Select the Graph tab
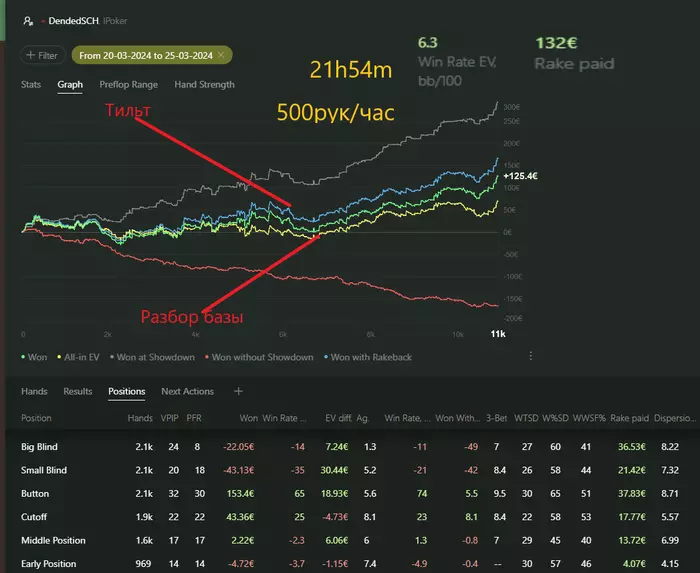The width and height of the screenshot is (700, 573). [70, 84]
